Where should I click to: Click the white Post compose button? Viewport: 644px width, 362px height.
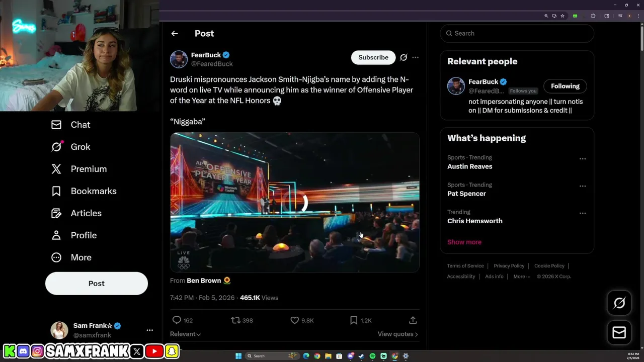pyautogui.click(x=97, y=284)
